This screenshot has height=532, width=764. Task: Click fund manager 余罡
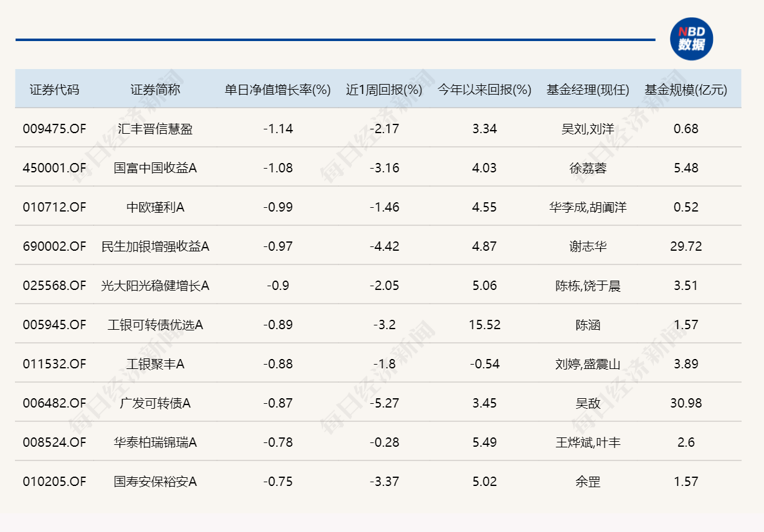(x=588, y=482)
